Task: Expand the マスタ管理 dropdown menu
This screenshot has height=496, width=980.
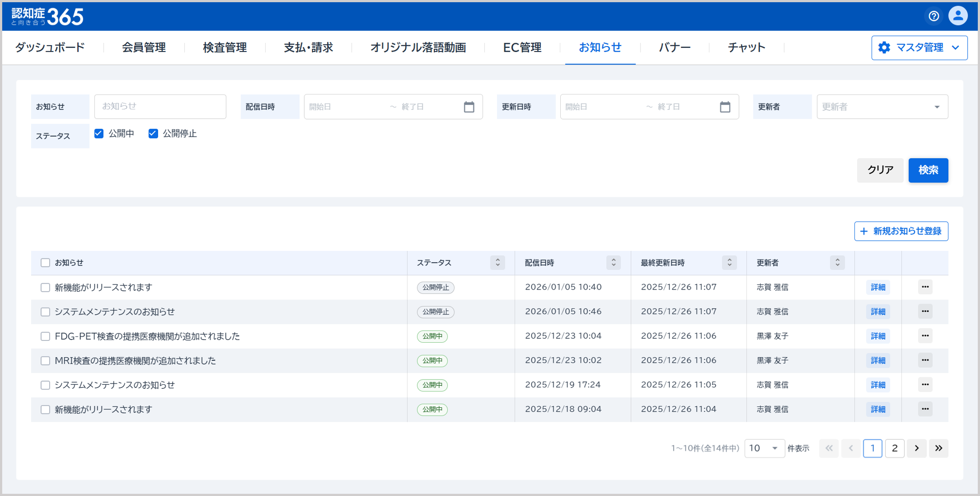Action: tap(919, 48)
